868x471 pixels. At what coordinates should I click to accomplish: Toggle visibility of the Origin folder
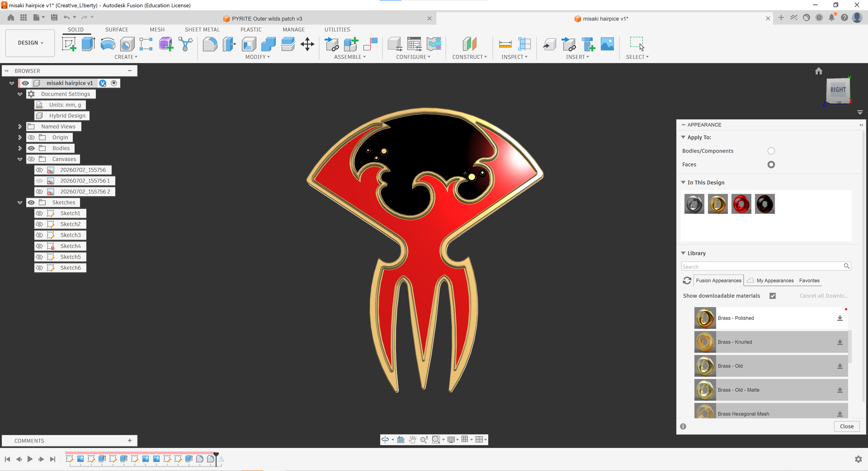click(31, 137)
